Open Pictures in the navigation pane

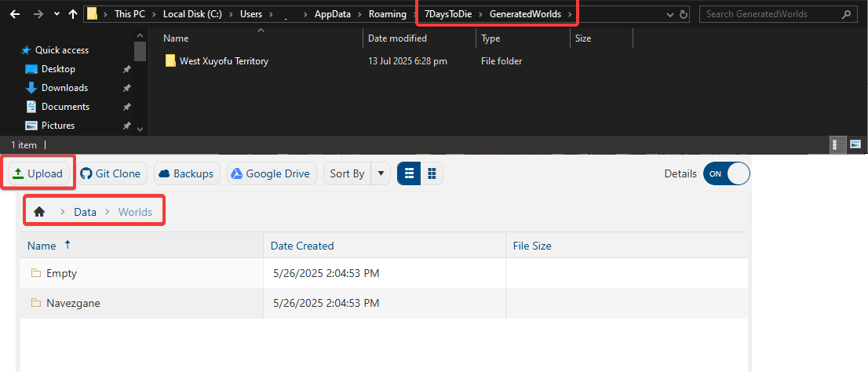tap(58, 125)
